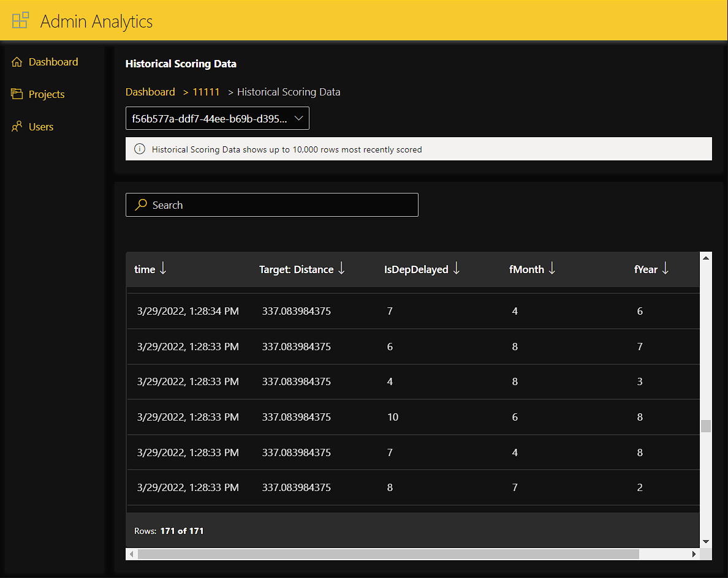Click the vertical scrollbar down arrow
The width and height of the screenshot is (728, 578).
point(706,541)
